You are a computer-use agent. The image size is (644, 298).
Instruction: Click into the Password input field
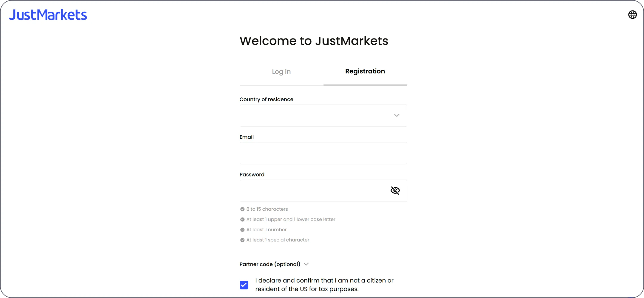coord(313,191)
